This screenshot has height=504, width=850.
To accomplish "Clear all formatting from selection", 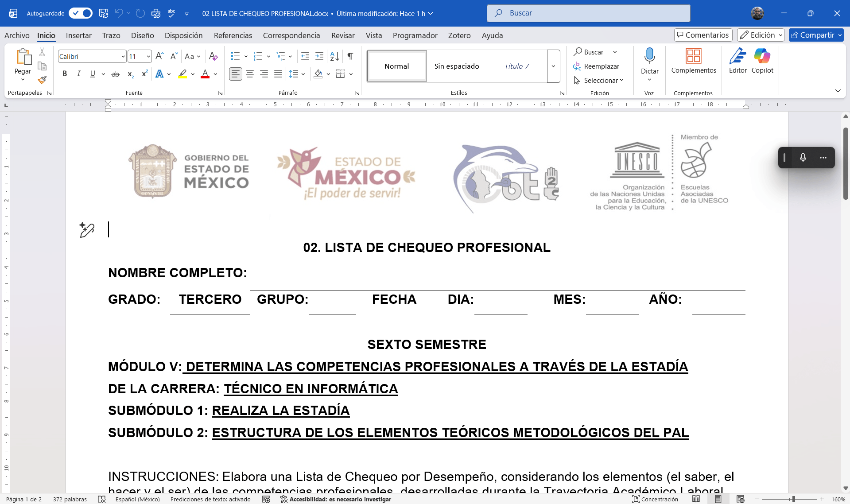I will click(x=213, y=56).
